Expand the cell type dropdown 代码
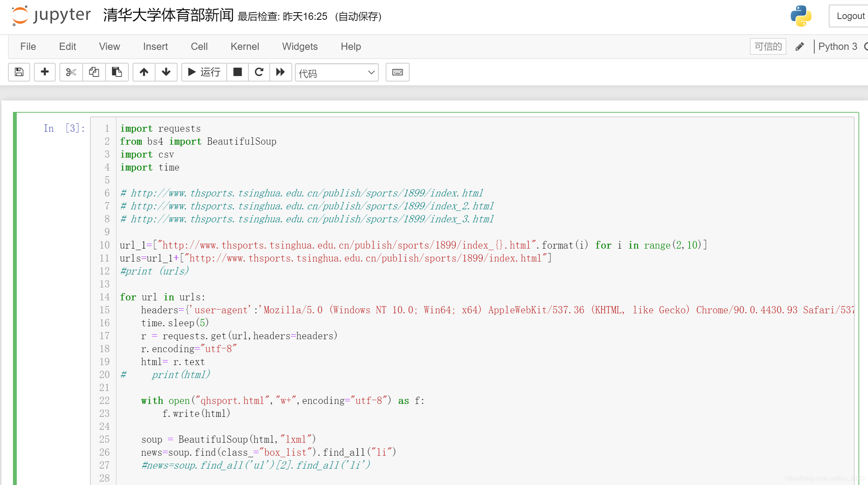Screen dimensions: 868x485 pos(337,72)
